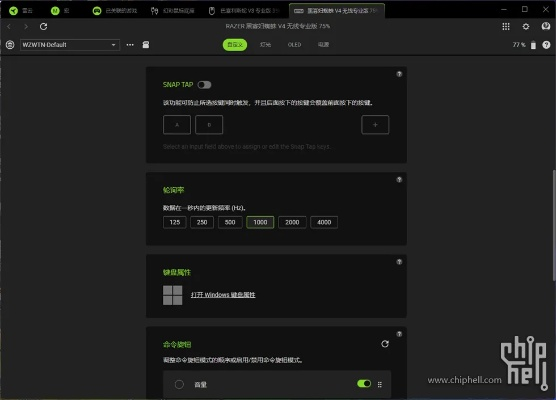The width and height of the screenshot is (556, 400).
Task: Open the Chroma mouse dock device tab
Action: [173, 11]
